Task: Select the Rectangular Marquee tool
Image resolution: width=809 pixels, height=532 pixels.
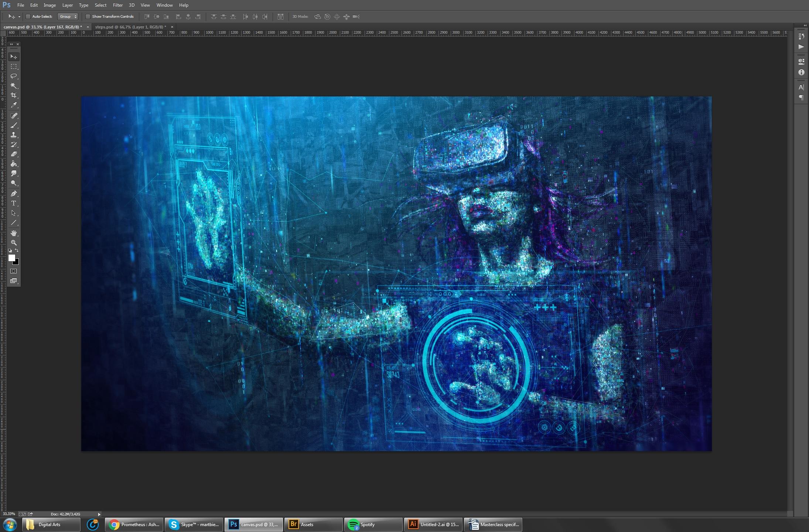Action: coord(14,66)
